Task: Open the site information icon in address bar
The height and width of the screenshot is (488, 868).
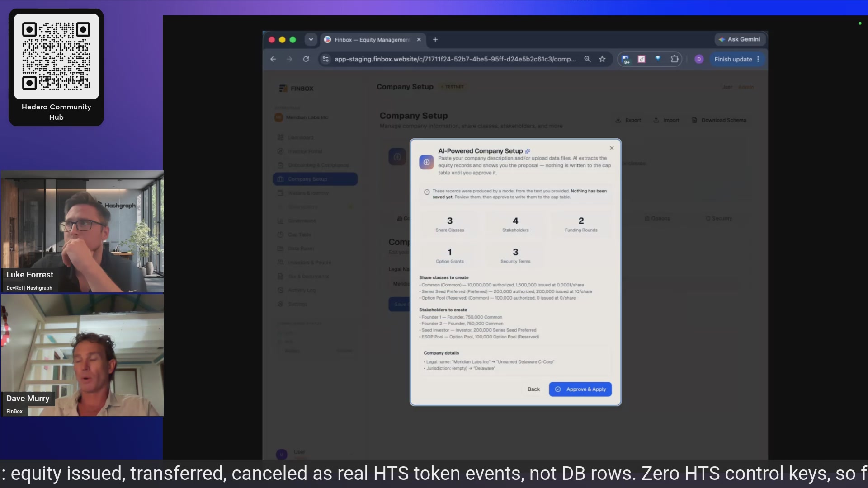Action: (x=325, y=59)
